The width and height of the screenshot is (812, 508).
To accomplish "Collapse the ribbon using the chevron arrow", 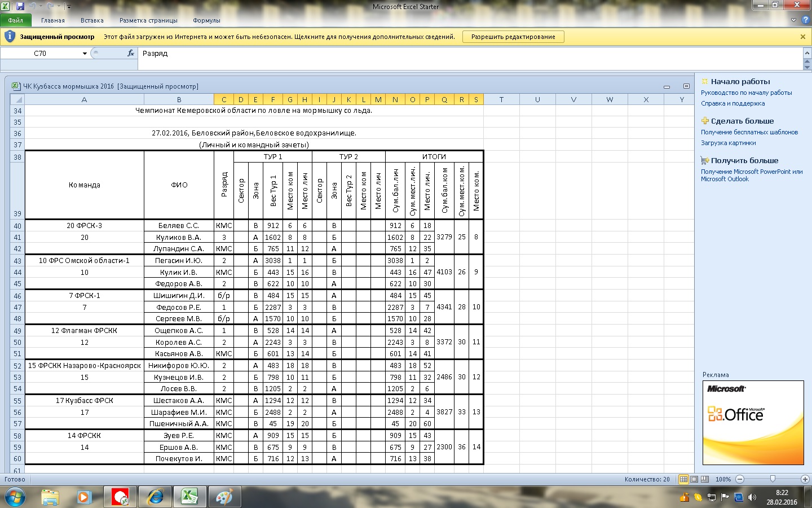I will [794, 20].
